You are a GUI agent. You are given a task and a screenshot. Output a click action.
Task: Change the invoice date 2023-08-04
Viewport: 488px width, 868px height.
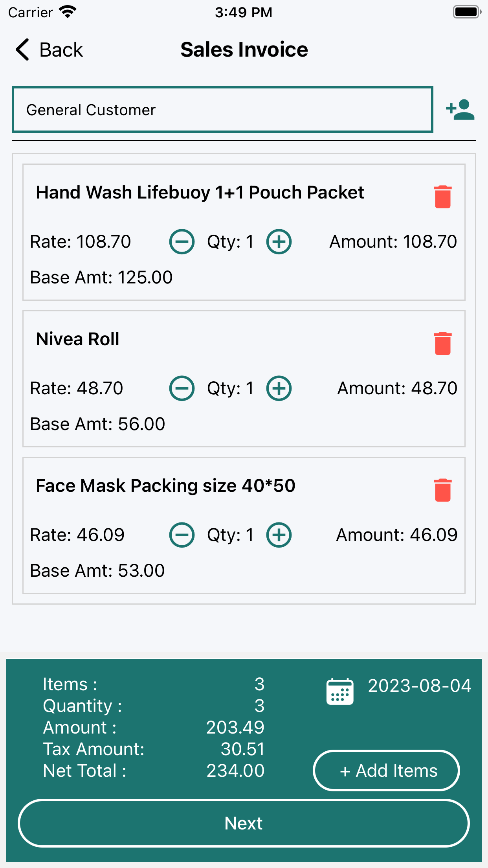(419, 686)
